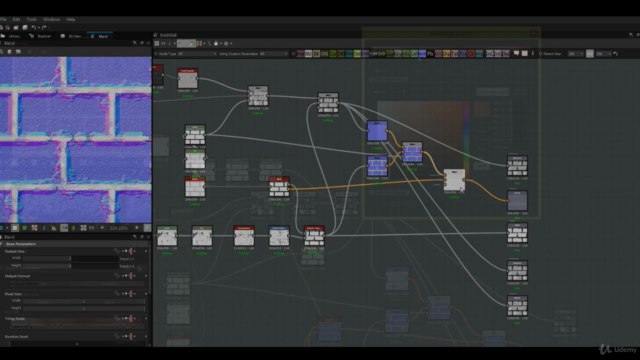Viewport: 640px width, 360px height.
Task: Open the Undo history dropdown arrow
Action: point(38,28)
